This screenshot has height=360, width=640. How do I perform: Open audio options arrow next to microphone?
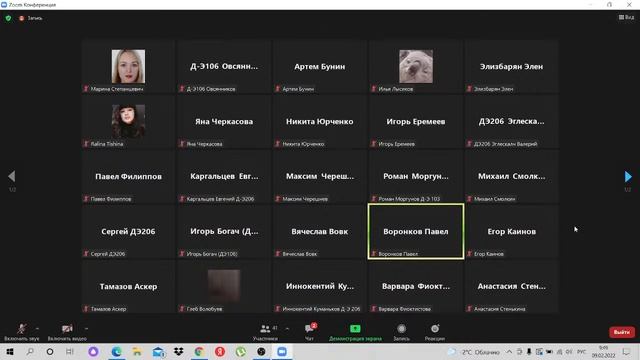click(x=37, y=328)
